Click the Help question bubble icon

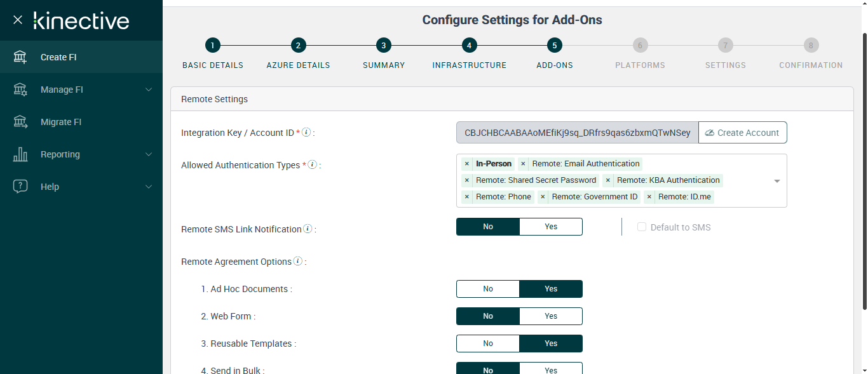tap(20, 187)
